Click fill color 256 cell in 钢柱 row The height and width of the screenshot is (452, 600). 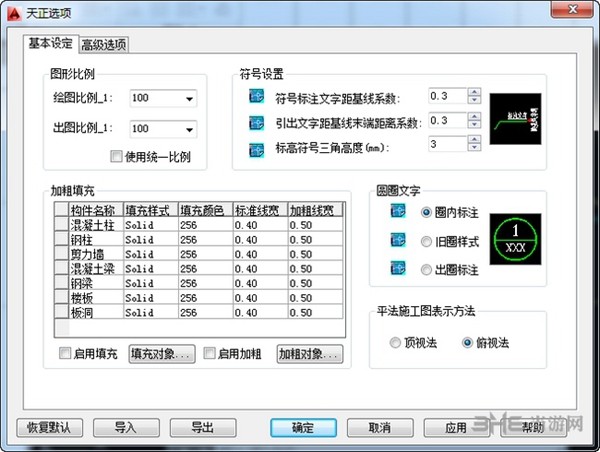(205, 240)
